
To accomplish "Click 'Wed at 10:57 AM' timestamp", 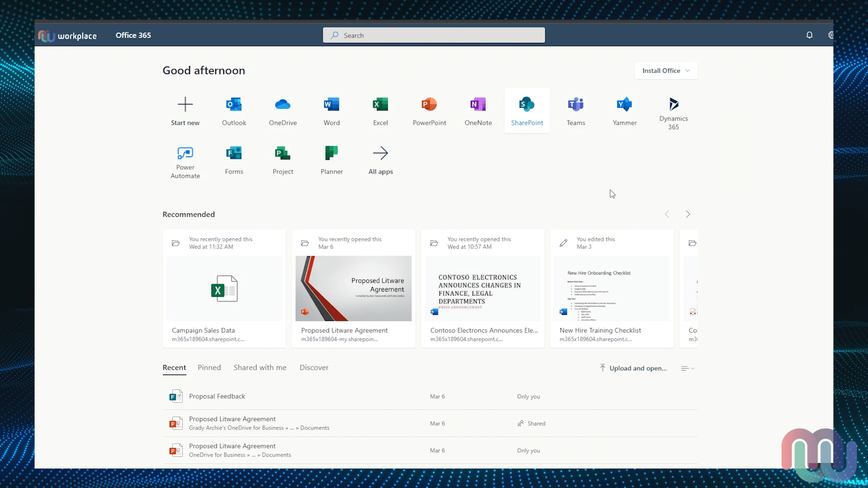I will 469,247.
